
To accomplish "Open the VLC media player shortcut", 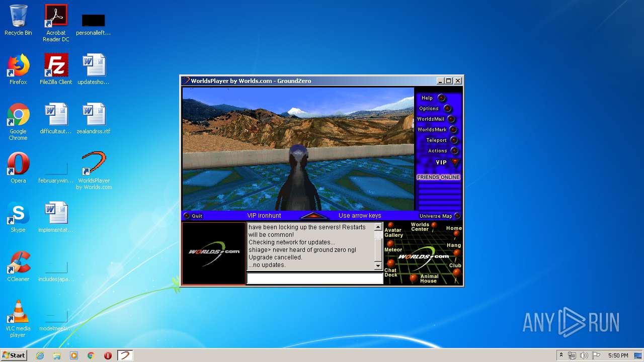I will coord(18,319).
